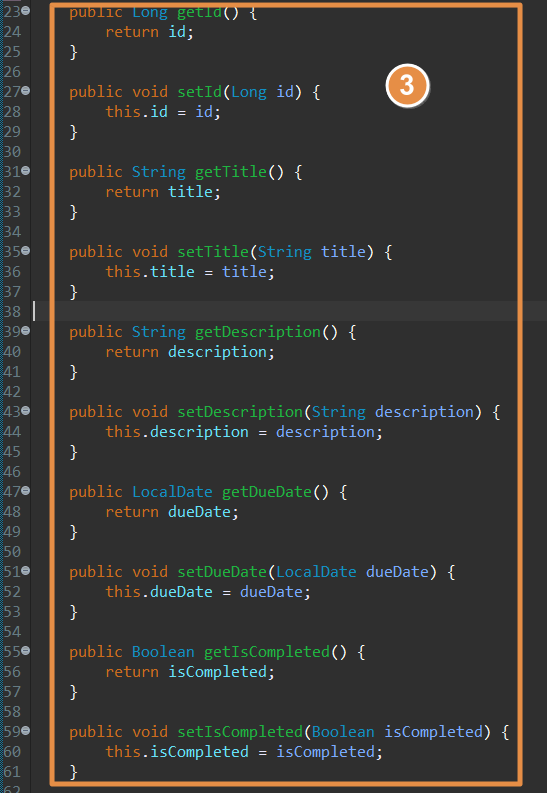Collapse the setId method fold at line 27
Screen dimensions: 547x793
(25, 91)
